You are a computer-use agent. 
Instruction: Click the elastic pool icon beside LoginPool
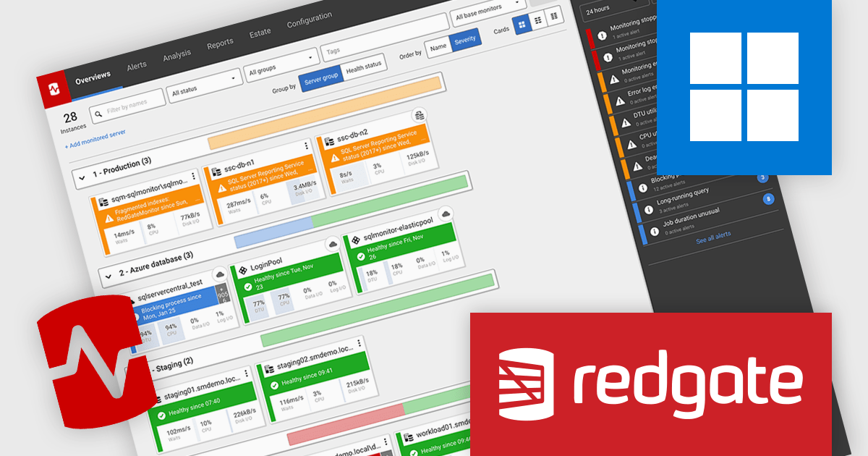pyautogui.click(x=242, y=272)
